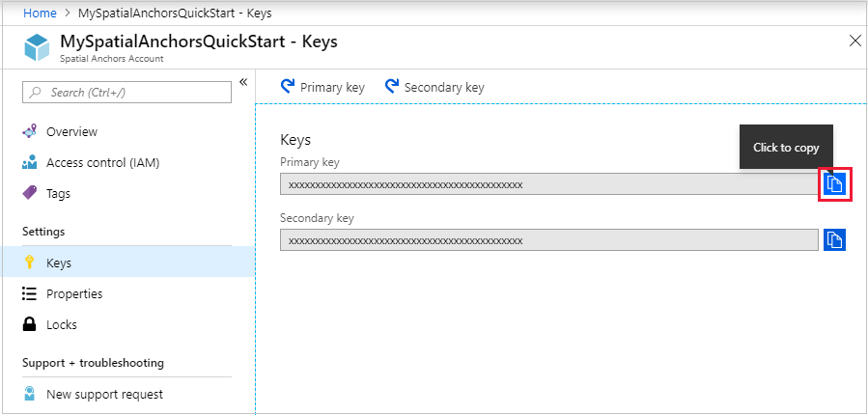Close the Keys blade

point(854,41)
